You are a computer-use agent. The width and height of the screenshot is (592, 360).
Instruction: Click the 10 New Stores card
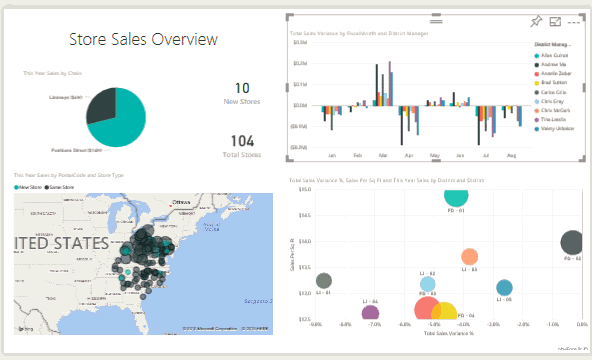click(242, 93)
